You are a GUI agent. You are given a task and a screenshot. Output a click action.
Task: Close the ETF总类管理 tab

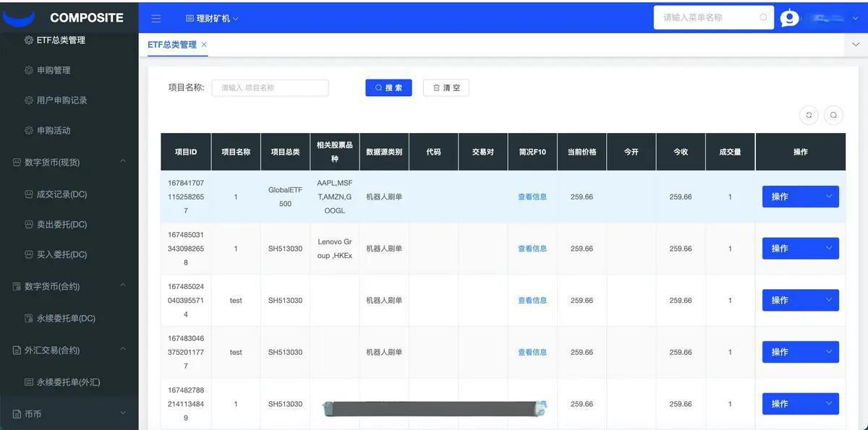pyautogui.click(x=204, y=44)
